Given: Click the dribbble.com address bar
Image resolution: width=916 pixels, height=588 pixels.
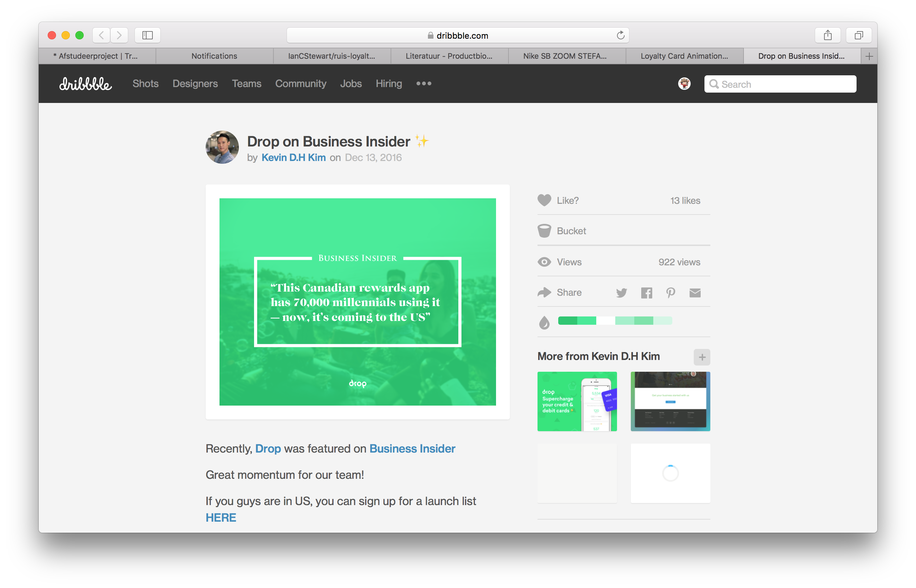Looking at the screenshot, I should [x=458, y=36].
